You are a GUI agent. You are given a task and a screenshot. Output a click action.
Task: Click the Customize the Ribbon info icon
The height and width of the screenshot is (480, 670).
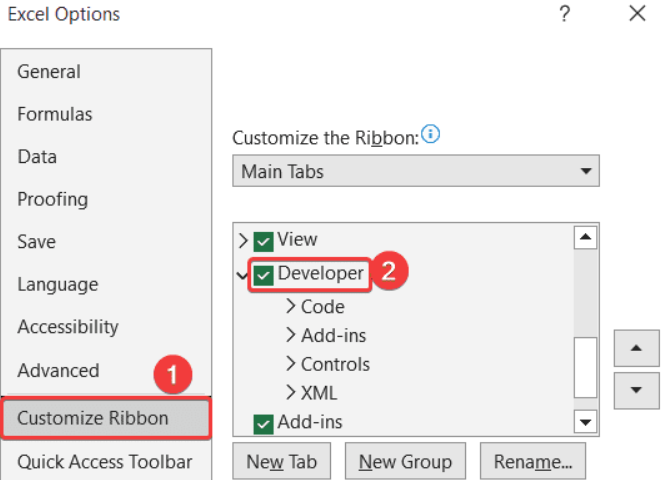click(430, 134)
